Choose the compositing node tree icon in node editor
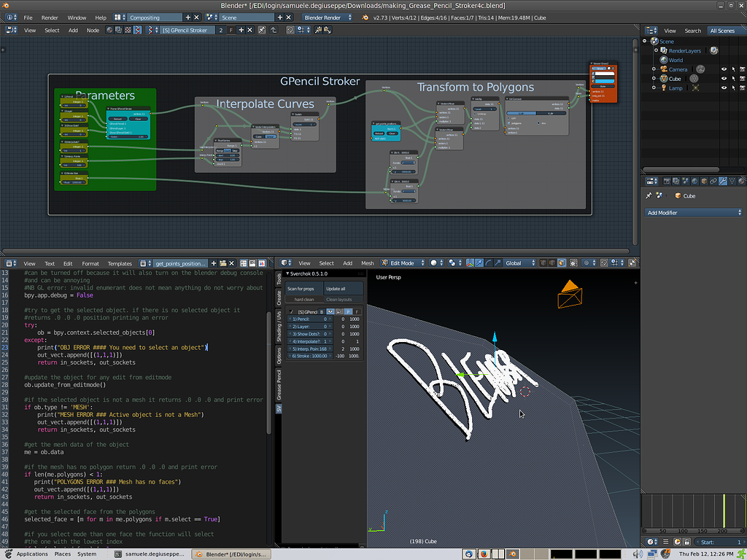 tap(119, 30)
